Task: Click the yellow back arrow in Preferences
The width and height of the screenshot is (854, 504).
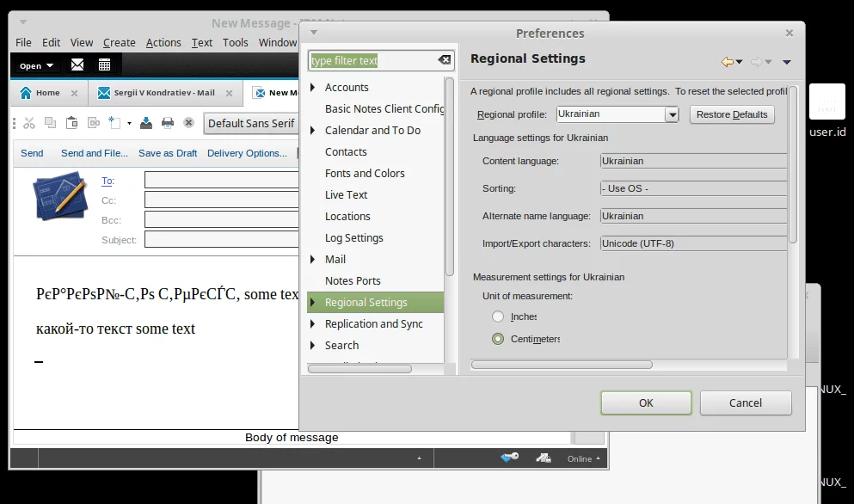Action: click(x=728, y=61)
